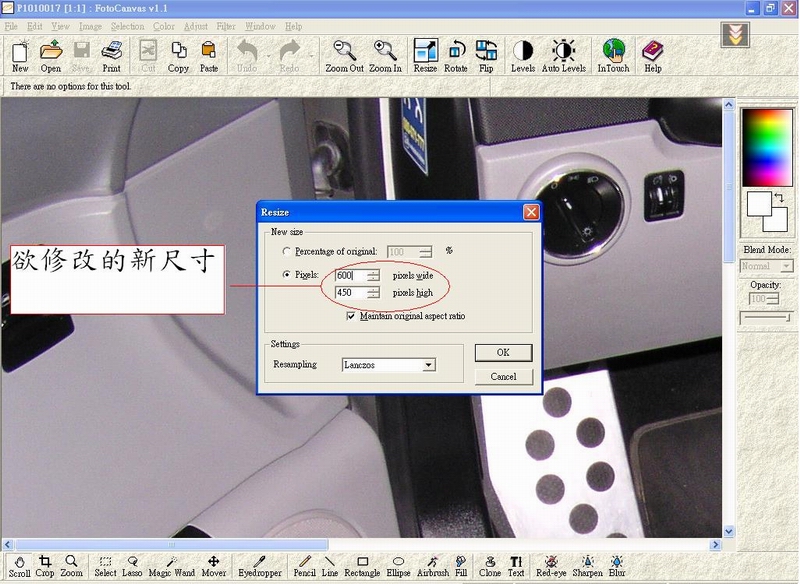Toggle Maintain original aspect ratio checkbox
The image size is (800, 584).
351,316
